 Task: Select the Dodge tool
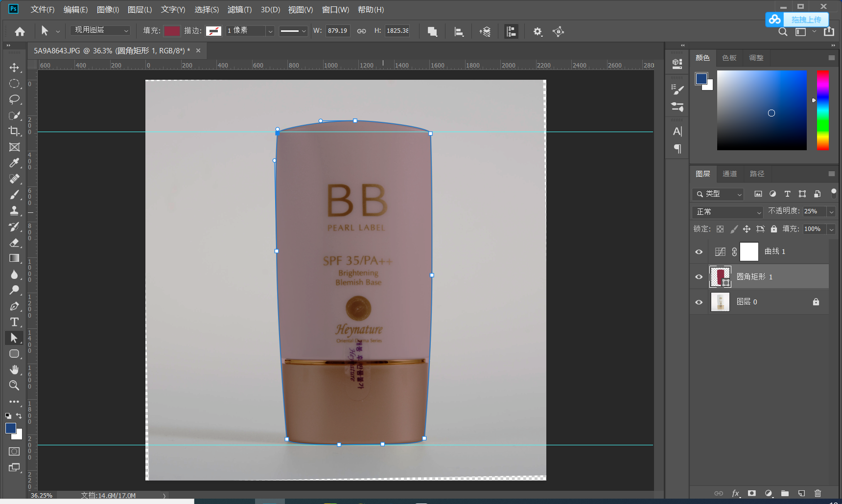pyautogui.click(x=14, y=290)
